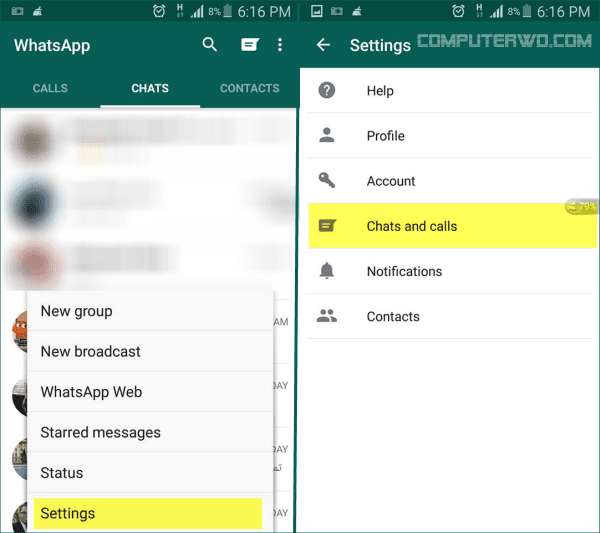Tap the WhatsApp title text
The image size is (600, 533).
[52, 46]
